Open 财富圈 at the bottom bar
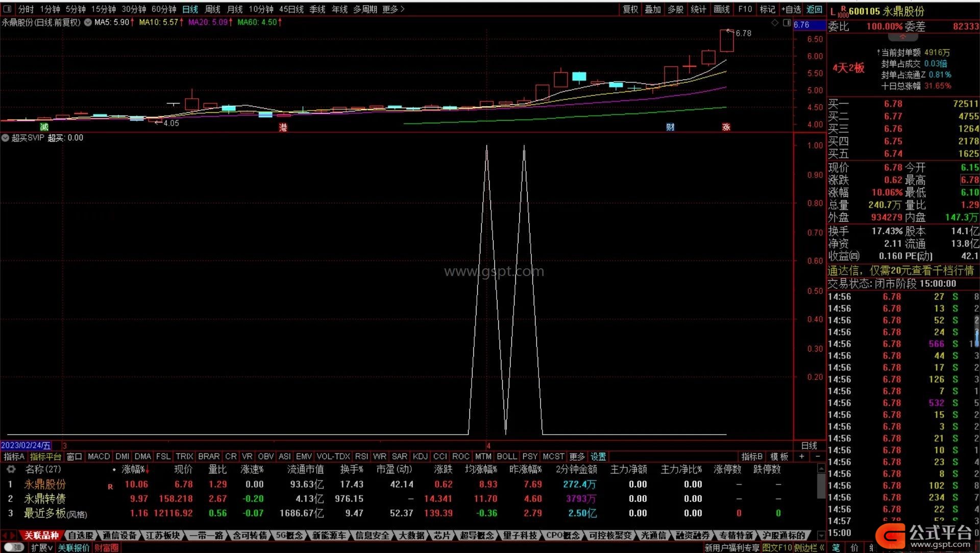980x553 pixels. click(106, 547)
